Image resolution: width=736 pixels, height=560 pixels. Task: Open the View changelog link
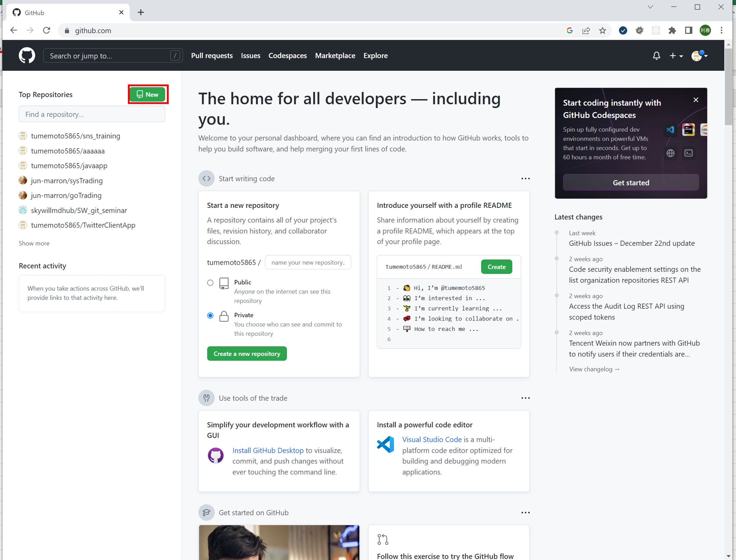[594, 369]
